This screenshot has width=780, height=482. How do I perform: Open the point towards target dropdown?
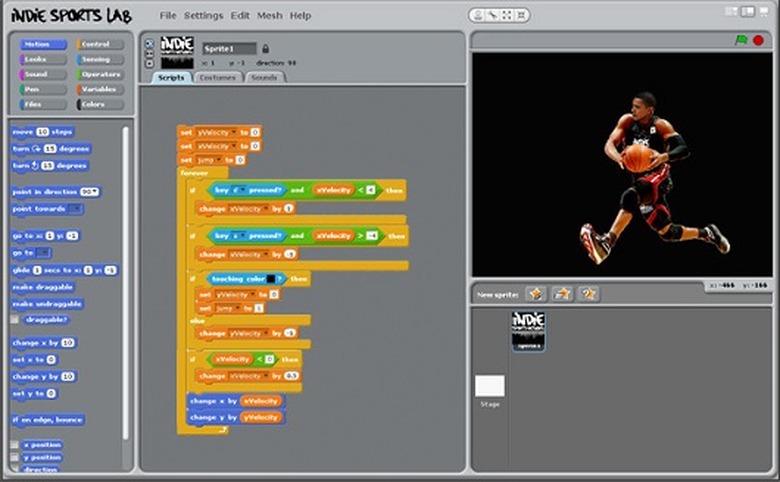(x=76, y=209)
